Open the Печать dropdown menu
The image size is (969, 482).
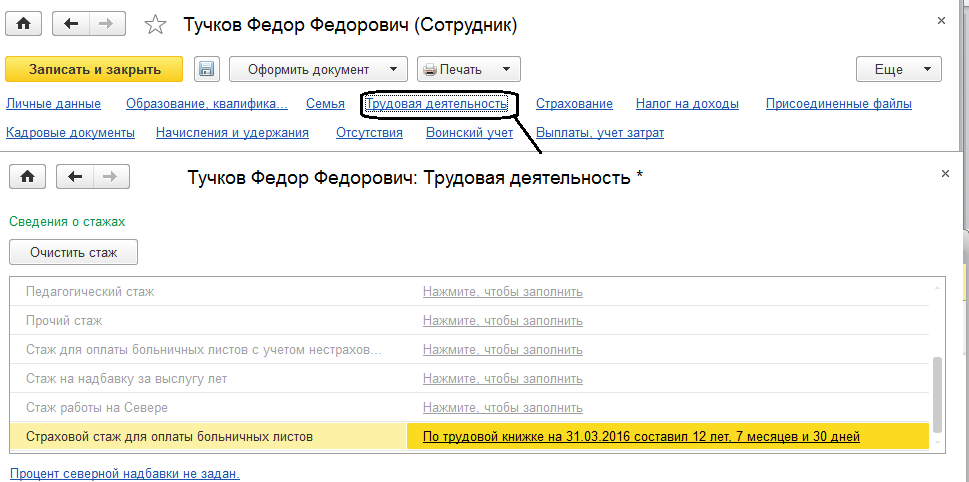(x=469, y=69)
